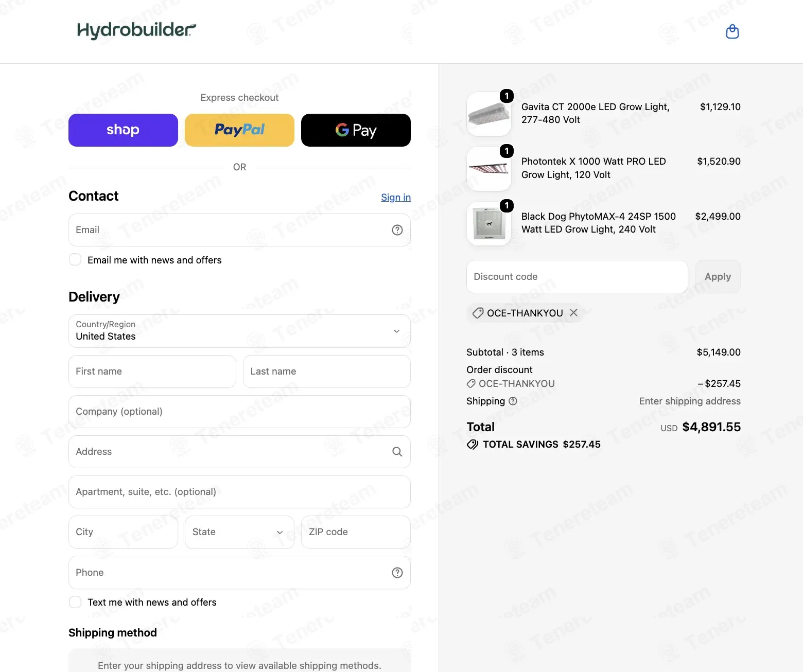Click the phone field help icon
The height and width of the screenshot is (672, 803).
point(397,573)
